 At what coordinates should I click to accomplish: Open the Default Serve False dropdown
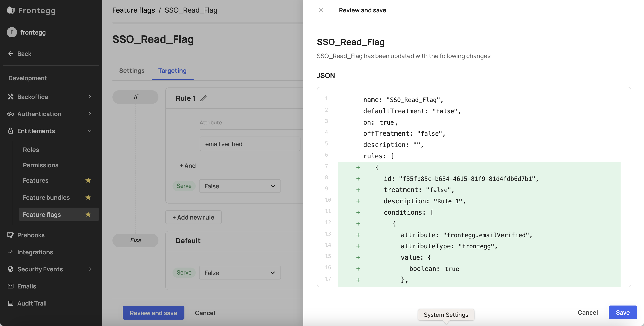[240, 273]
